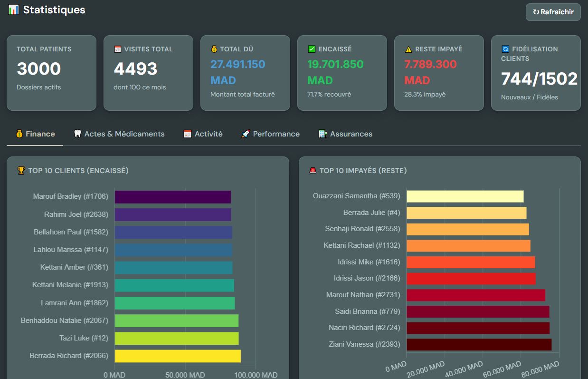Image resolution: width=588 pixels, height=379 pixels.
Task: Switch to the Actes & Médicaments tab
Action: tap(119, 134)
